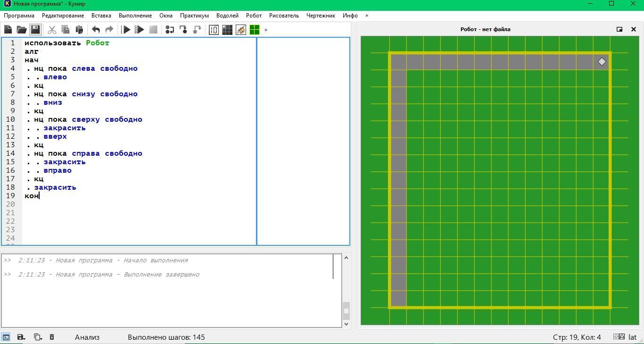The width and height of the screenshot is (644, 344).
Task: Run the program with the play icon
Action: pyautogui.click(x=126, y=30)
